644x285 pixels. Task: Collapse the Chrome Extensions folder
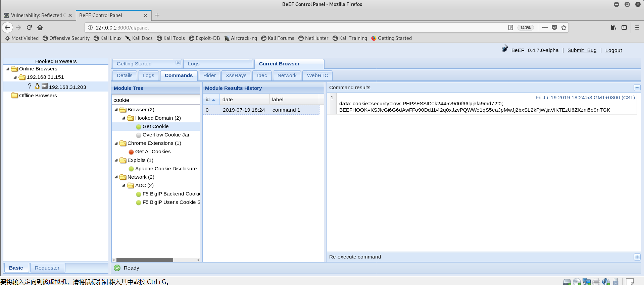click(x=116, y=143)
